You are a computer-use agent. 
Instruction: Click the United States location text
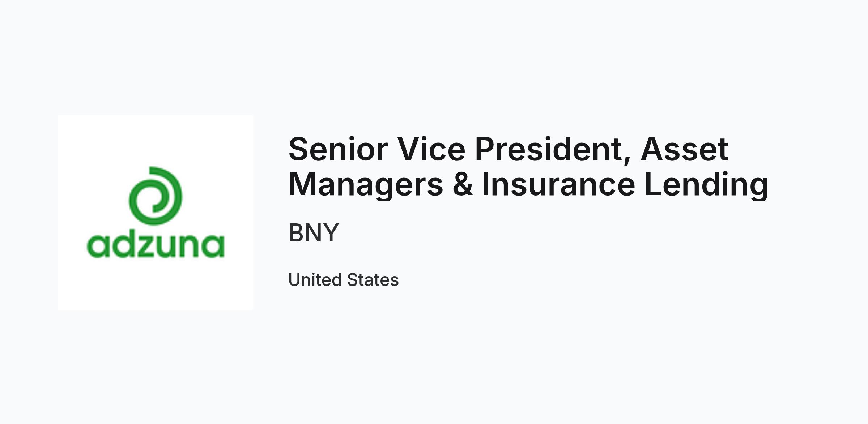coord(344,280)
